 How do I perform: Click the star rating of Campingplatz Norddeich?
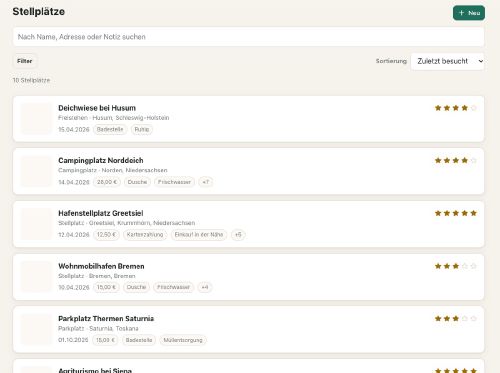coord(456,161)
